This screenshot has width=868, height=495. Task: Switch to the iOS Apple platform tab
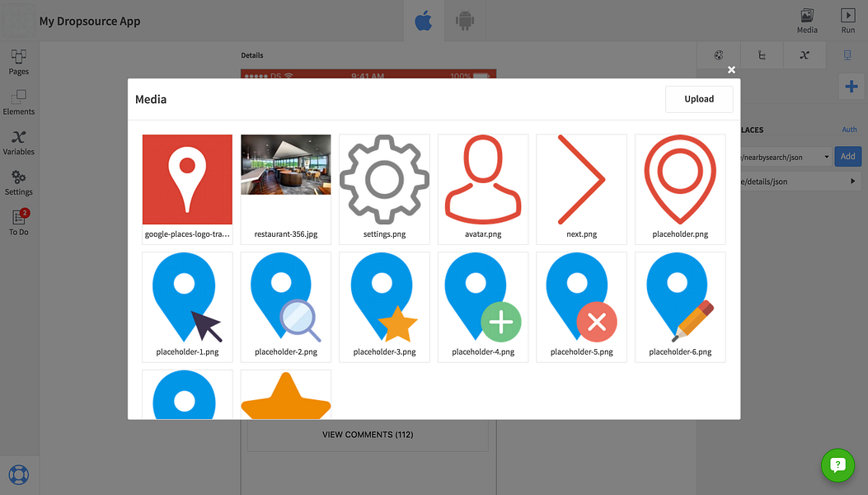[424, 21]
